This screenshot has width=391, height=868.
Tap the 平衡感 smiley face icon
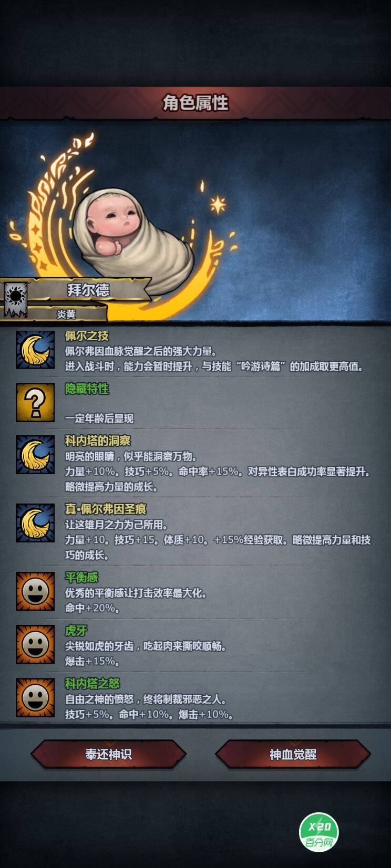pyautogui.click(x=35, y=591)
